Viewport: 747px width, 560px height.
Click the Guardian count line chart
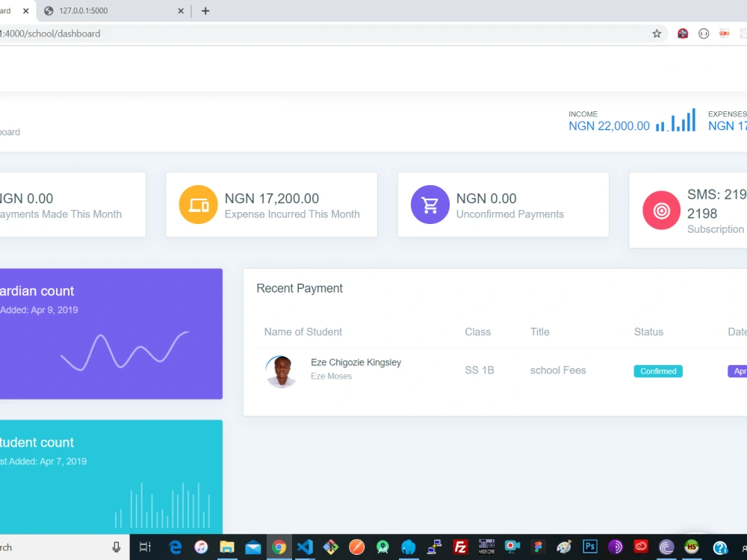[x=125, y=351]
